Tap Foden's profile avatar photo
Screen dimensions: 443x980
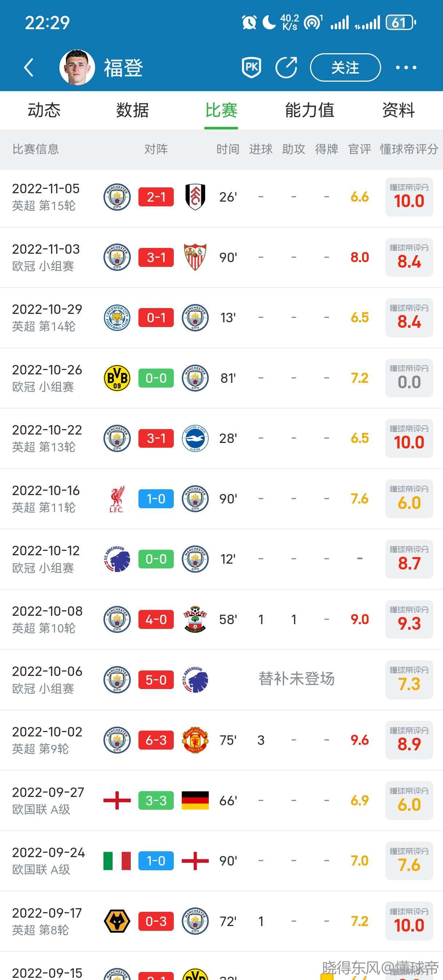click(77, 67)
